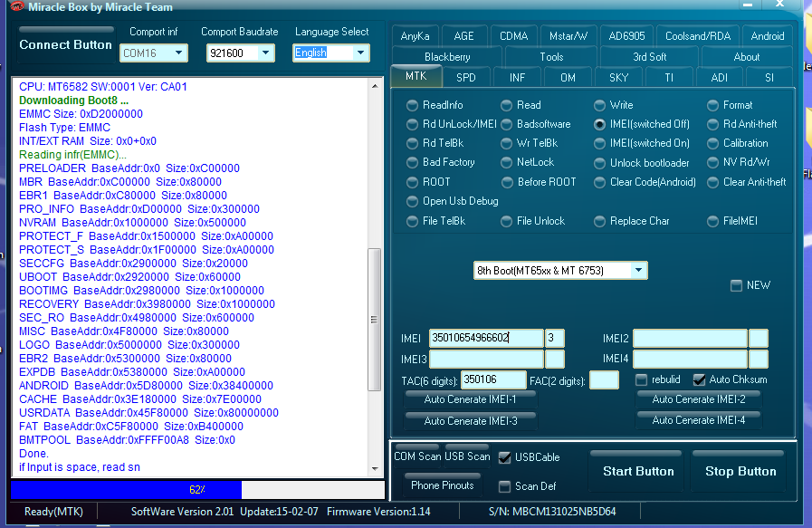Click the Ready(MTK) status bar entry
Image resolution: width=812 pixels, height=528 pixels.
53,512
